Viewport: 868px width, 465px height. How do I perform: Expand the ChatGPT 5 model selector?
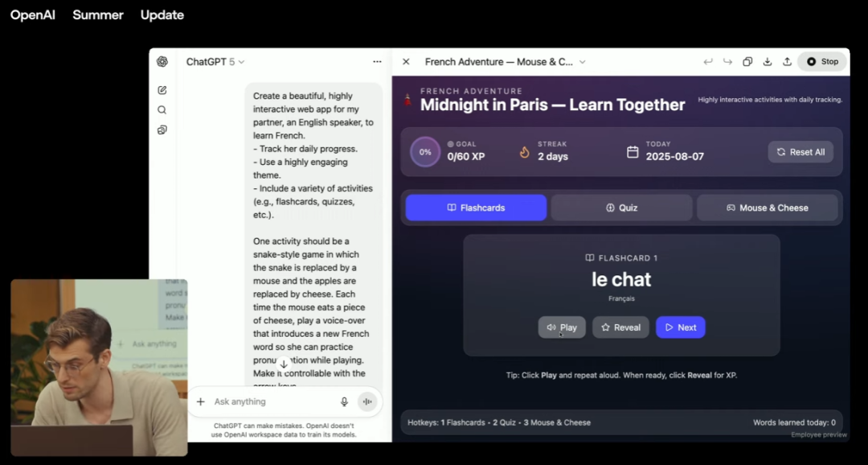215,61
